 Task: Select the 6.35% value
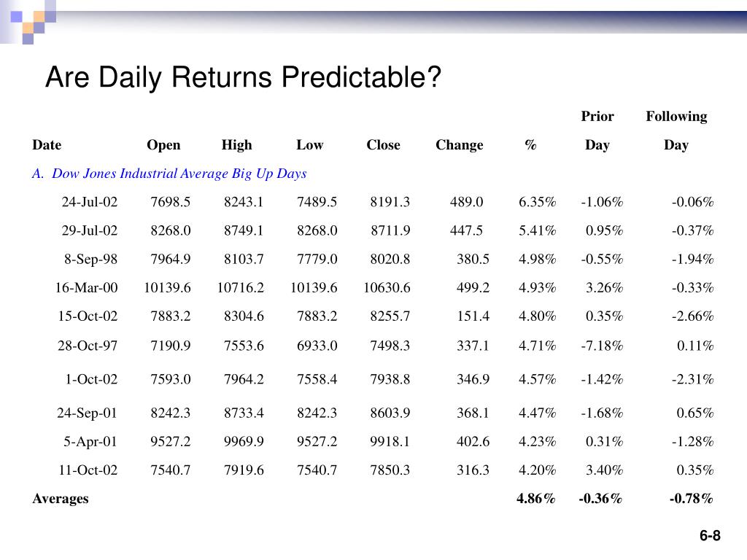[x=538, y=202]
